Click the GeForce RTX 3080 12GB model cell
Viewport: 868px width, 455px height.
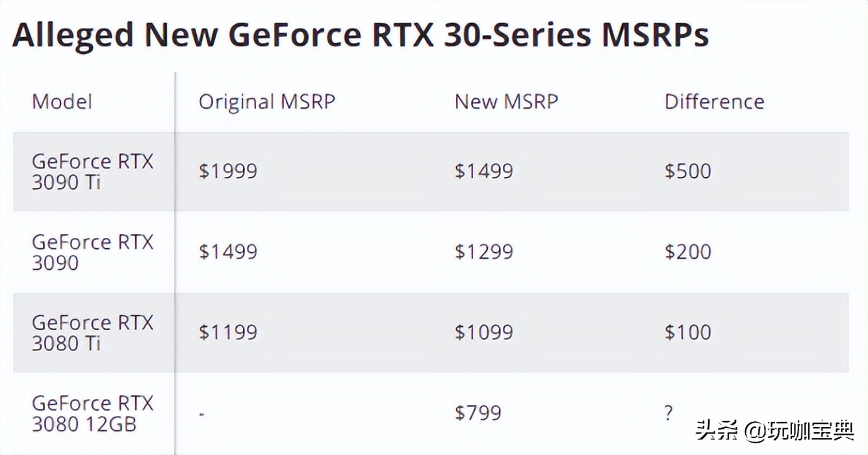point(92,413)
